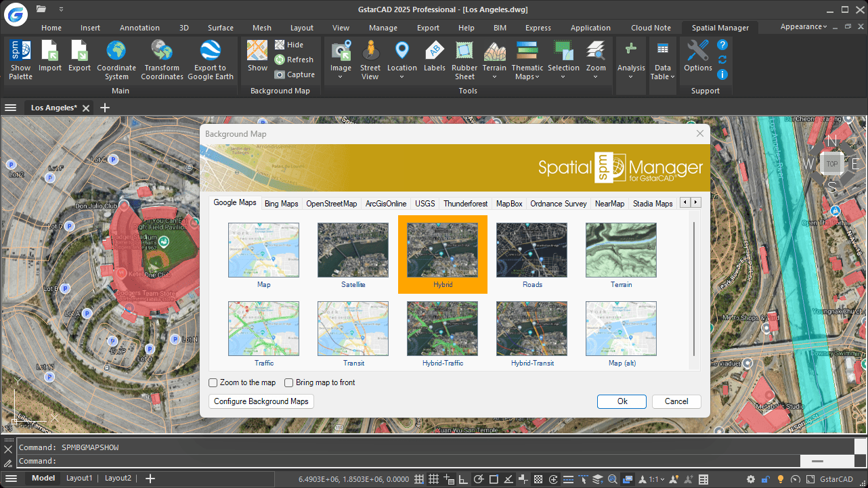
Task: Expand the Image tool dropdown
Action: [x=341, y=76]
